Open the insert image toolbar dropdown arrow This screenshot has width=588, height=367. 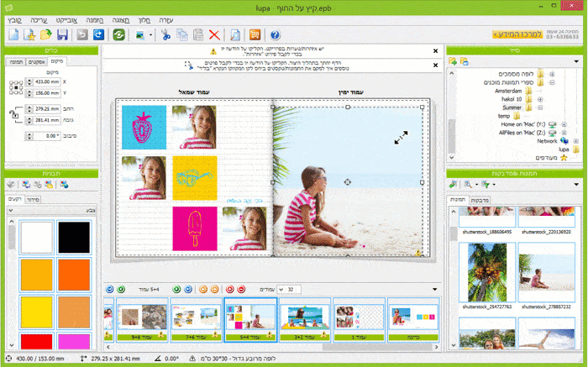(150, 35)
